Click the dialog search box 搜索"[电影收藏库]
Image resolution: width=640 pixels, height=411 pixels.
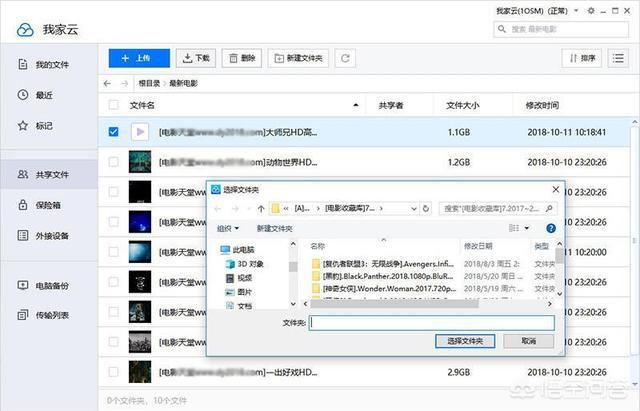(x=498, y=209)
